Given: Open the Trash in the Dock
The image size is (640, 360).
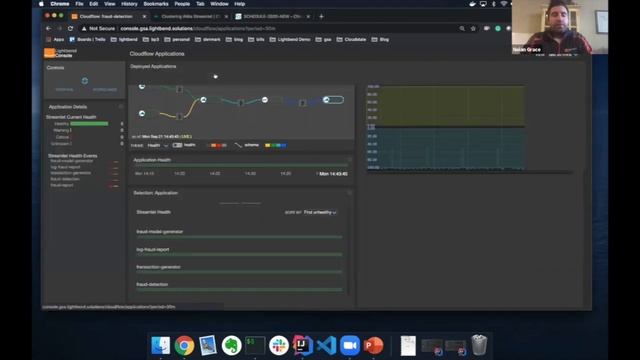Looking at the screenshot, I should [479, 345].
